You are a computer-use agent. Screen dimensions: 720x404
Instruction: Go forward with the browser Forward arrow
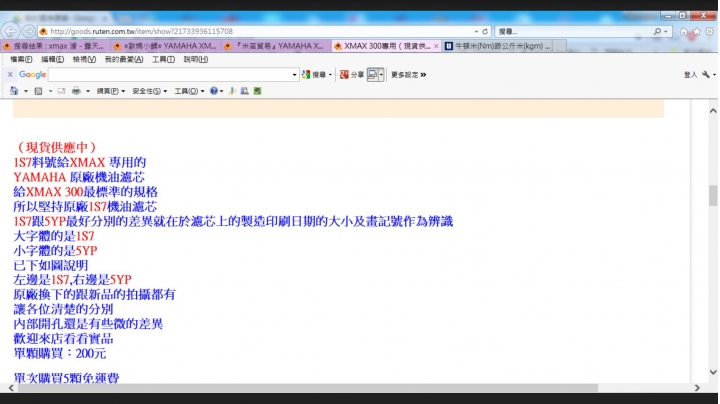coord(28,31)
